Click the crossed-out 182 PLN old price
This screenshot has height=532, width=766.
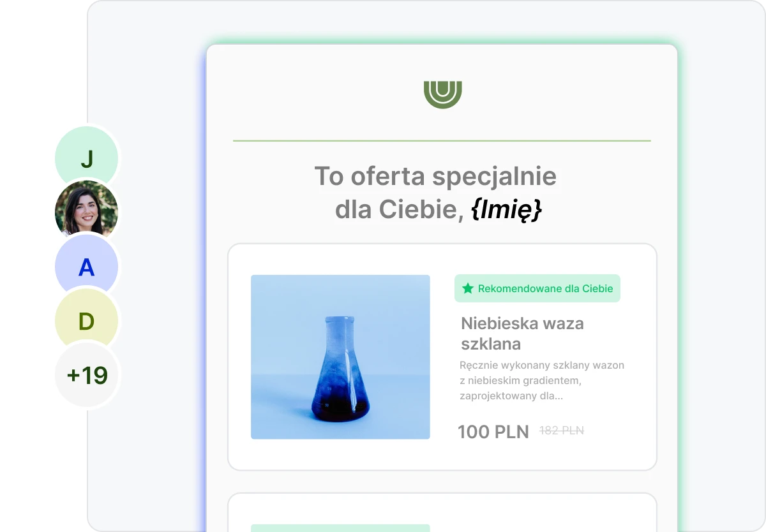[x=562, y=431]
